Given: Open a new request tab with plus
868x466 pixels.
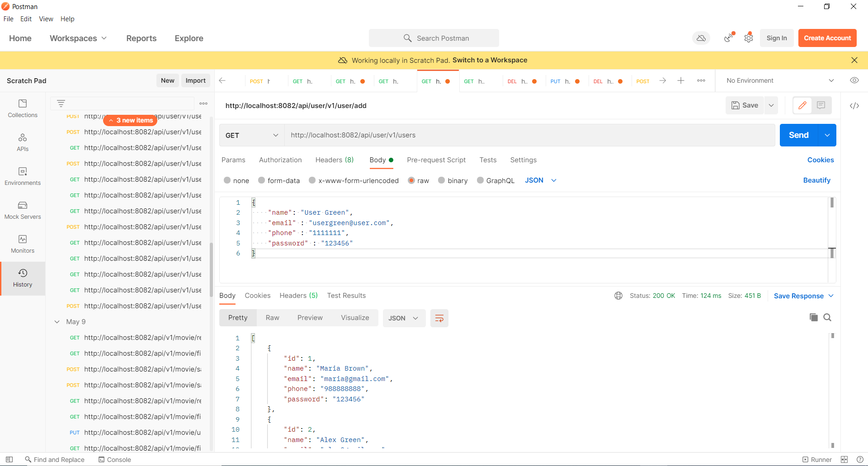Looking at the screenshot, I should click(681, 80).
